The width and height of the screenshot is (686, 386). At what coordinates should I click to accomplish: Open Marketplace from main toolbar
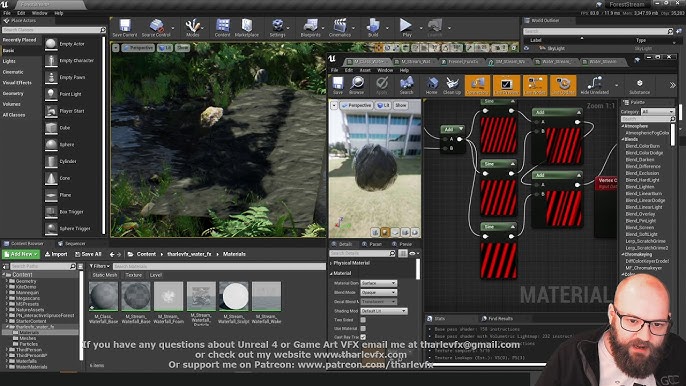(247, 28)
